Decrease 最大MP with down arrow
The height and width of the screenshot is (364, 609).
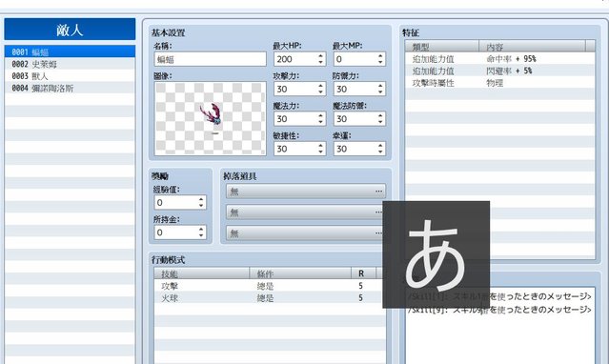tap(380, 62)
